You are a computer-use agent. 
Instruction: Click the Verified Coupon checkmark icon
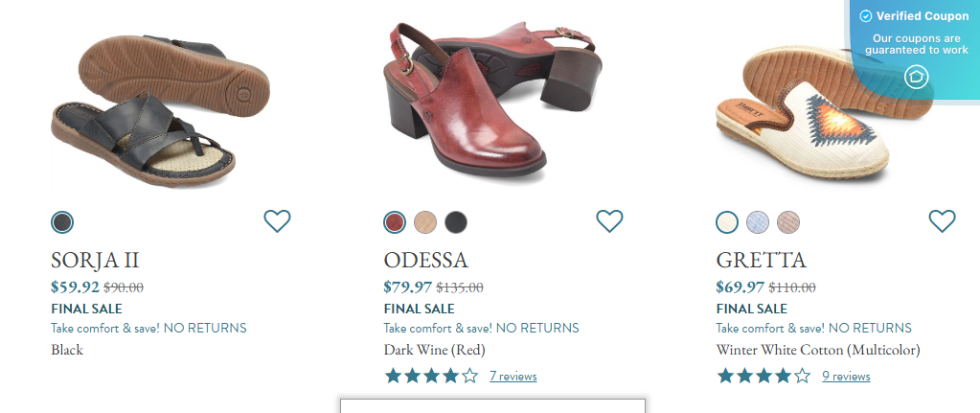866,16
